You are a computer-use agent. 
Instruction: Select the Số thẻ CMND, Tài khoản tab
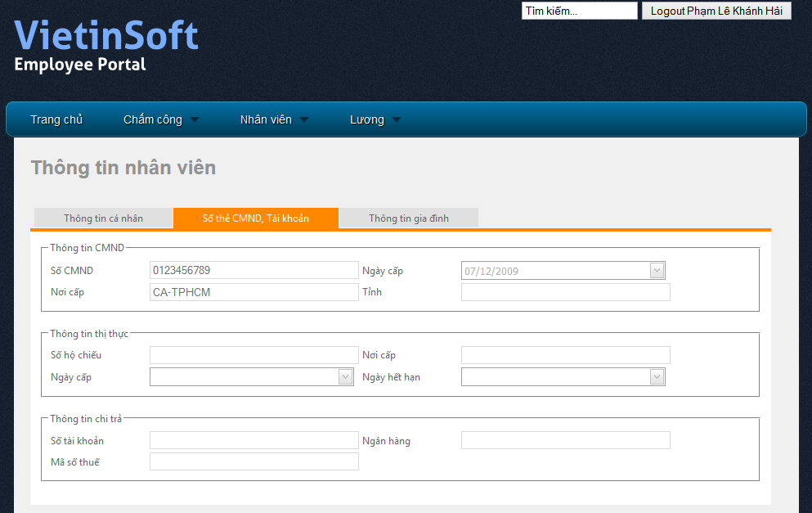pyautogui.click(x=255, y=218)
